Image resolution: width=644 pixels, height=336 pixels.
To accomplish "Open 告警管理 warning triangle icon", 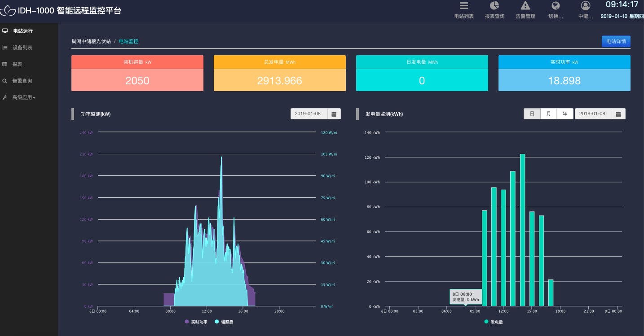I will pyautogui.click(x=525, y=6).
